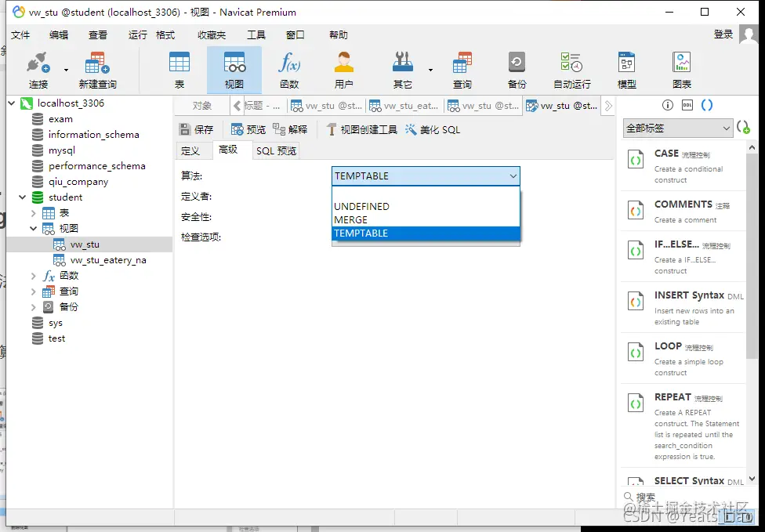
Task: Open the 文件 (File) menu
Action: (x=20, y=34)
